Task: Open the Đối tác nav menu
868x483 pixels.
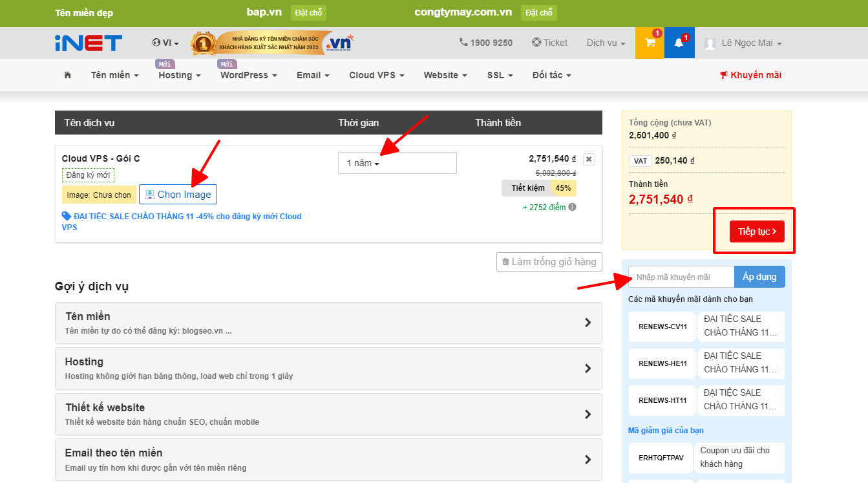Action: tap(552, 75)
